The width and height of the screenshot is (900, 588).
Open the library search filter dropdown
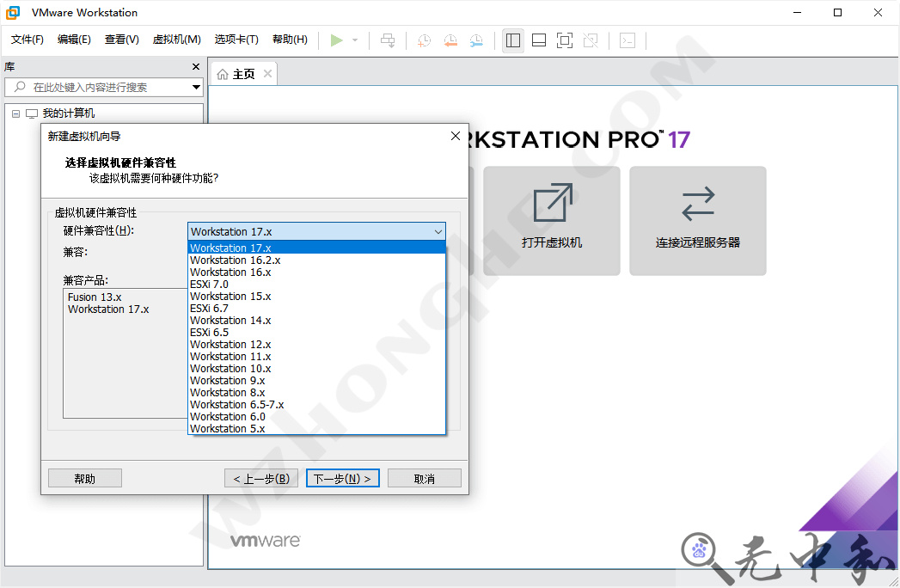(196, 87)
